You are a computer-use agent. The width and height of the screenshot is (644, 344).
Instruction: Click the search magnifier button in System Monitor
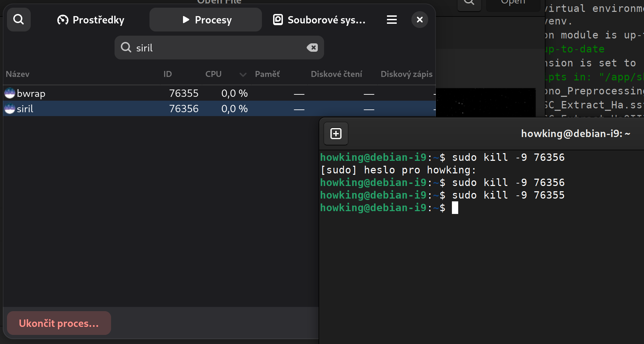click(19, 20)
